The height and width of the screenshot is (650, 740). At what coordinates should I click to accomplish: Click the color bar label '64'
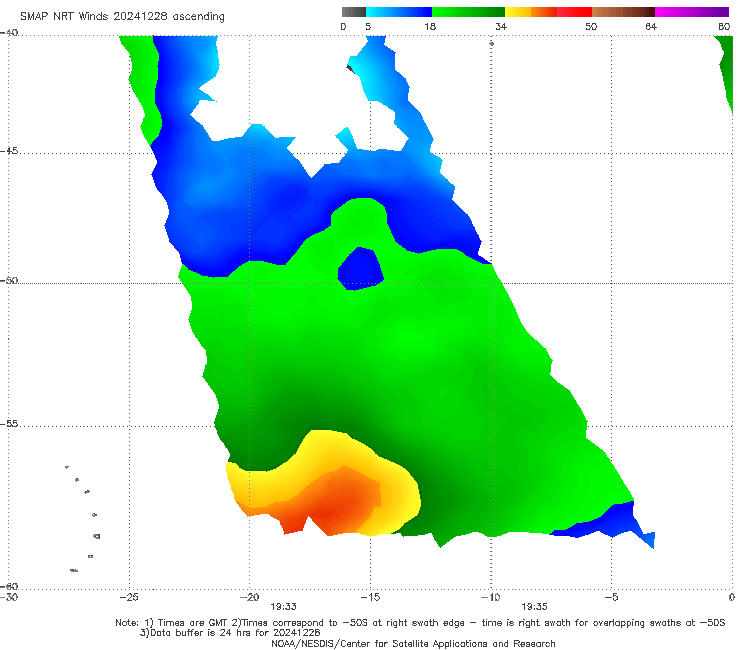click(x=651, y=26)
